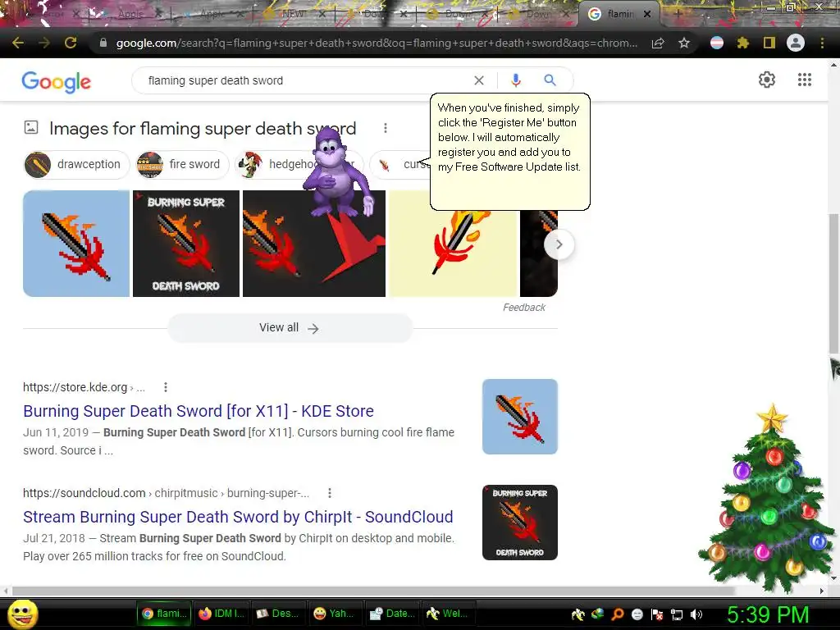The image size is (840, 630).
Task: Filter images by drawception chip
Action: pos(76,164)
